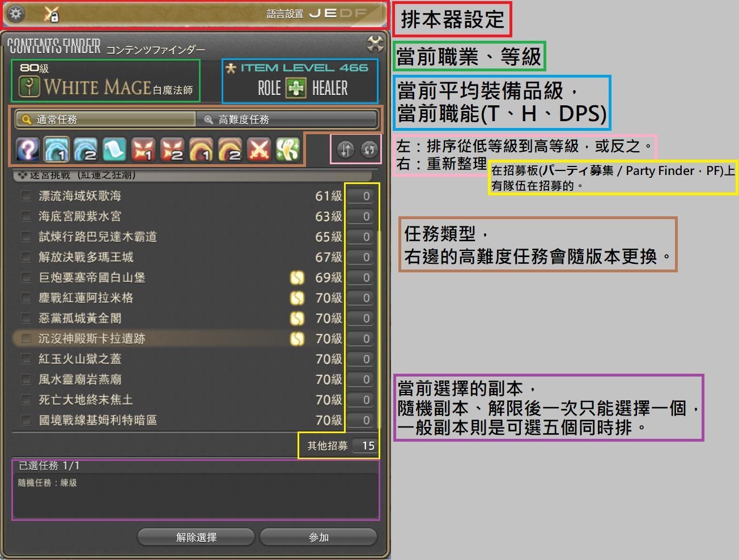
Task: Open Duty Finder settings gear
Action: 16,13
